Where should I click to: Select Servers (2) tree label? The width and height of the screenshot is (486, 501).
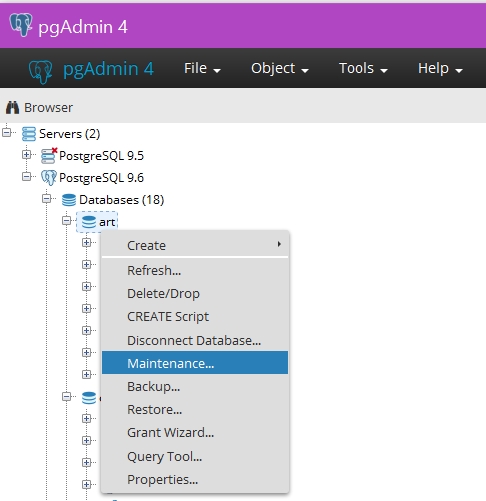coord(70,134)
